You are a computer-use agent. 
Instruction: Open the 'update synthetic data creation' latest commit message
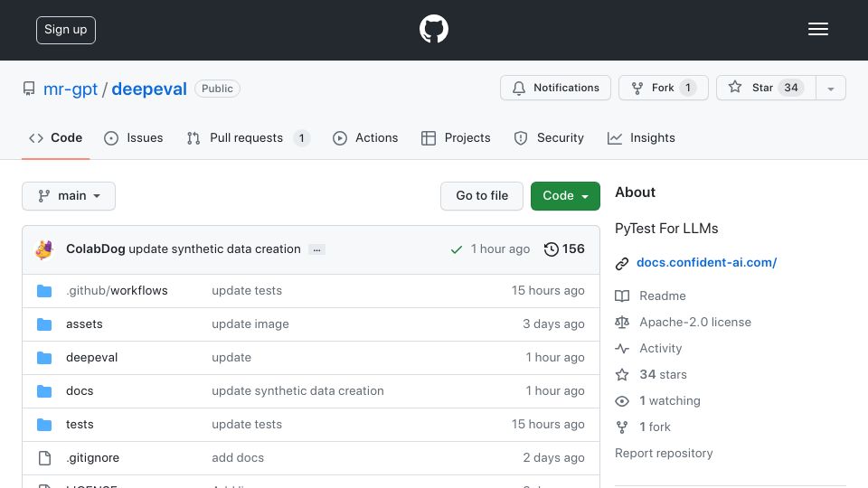pyautogui.click(x=214, y=249)
